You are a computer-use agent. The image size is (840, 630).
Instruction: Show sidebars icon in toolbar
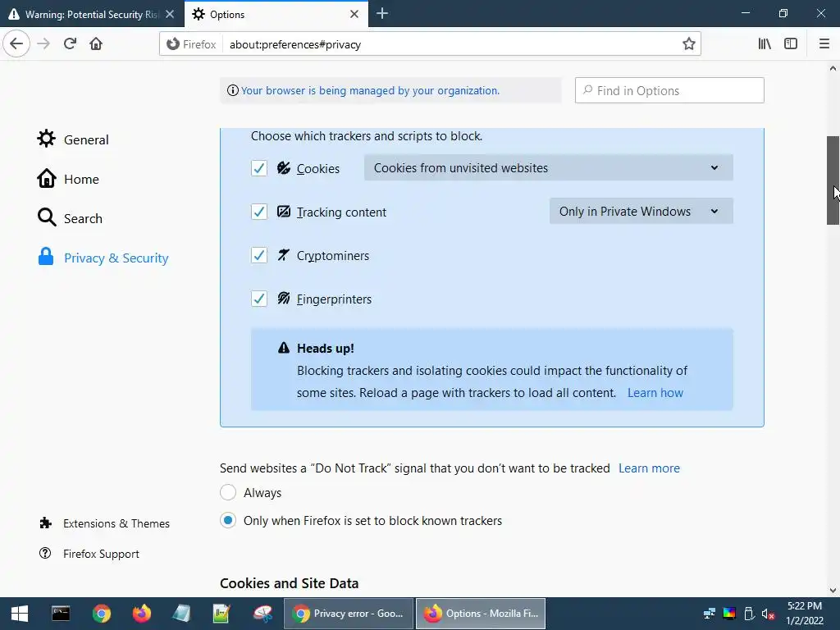tap(791, 44)
